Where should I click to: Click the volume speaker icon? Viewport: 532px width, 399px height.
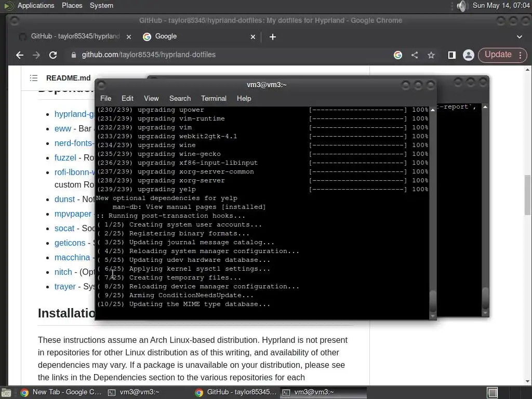pyautogui.click(x=461, y=6)
